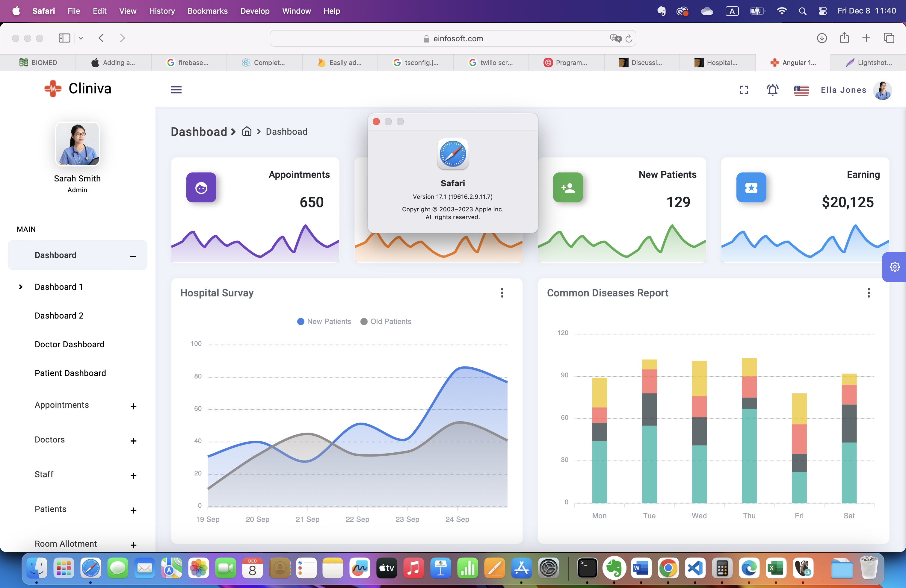
Task: Reload the page in Safari
Action: [629, 38]
